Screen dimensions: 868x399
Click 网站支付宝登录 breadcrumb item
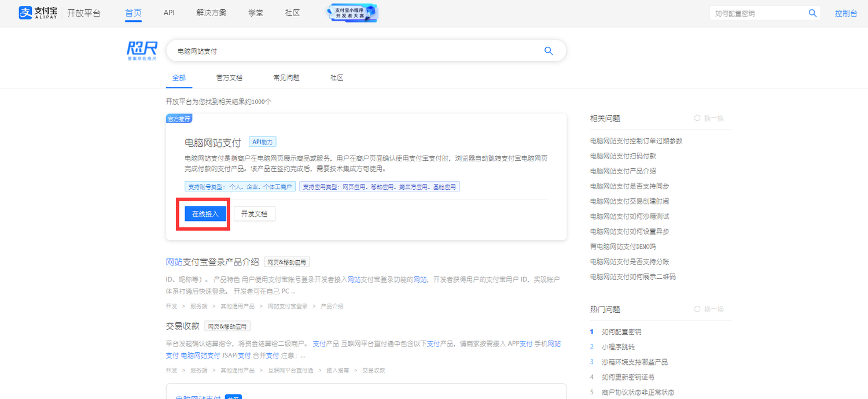(288, 306)
